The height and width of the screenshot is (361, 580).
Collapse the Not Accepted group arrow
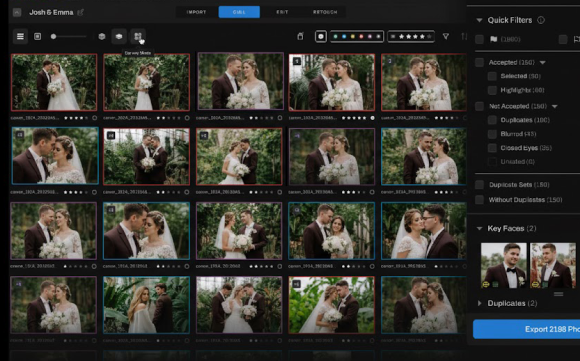click(554, 107)
